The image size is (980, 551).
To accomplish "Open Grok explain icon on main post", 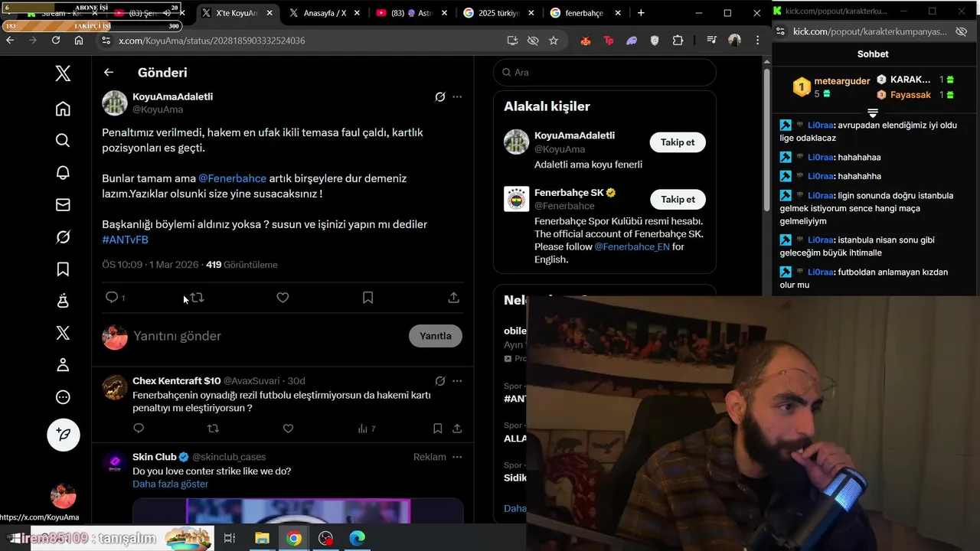I will point(440,97).
